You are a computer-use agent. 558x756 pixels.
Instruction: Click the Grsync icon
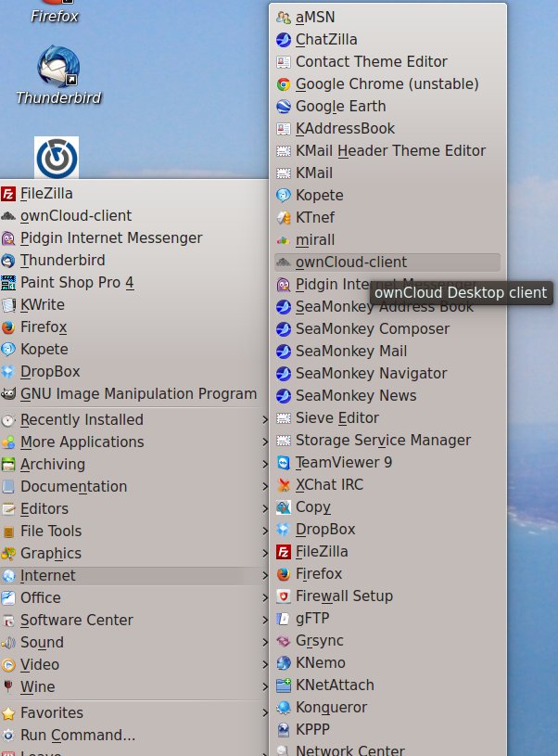tap(284, 641)
